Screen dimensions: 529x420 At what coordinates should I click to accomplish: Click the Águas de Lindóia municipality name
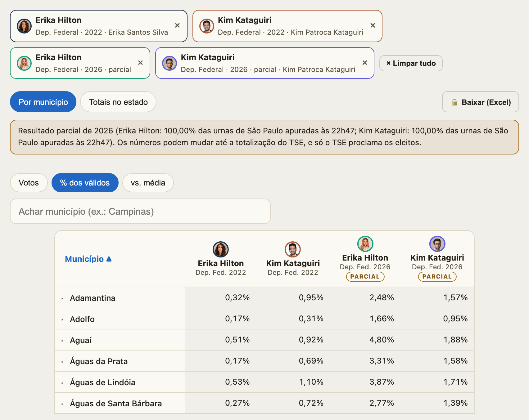[102, 382]
